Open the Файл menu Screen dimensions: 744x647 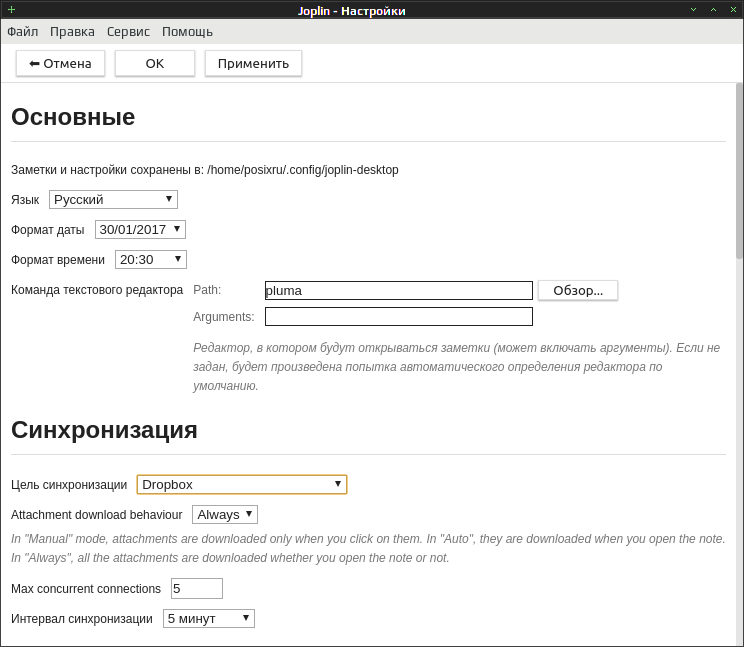point(22,32)
